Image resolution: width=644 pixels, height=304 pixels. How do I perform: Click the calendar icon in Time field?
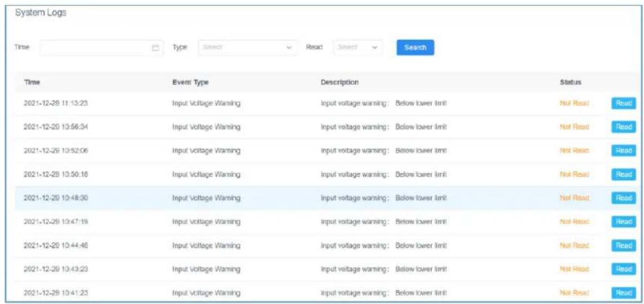[x=156, y=48]
